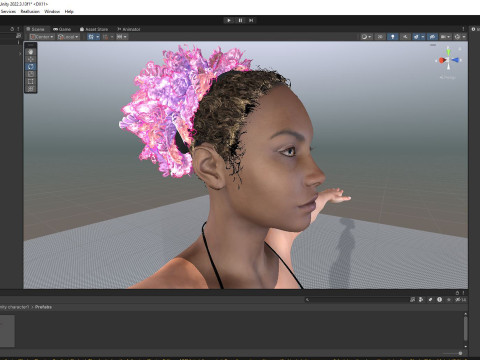Toggle 2D view mode
480x360 pixels.
click(380, 37)
